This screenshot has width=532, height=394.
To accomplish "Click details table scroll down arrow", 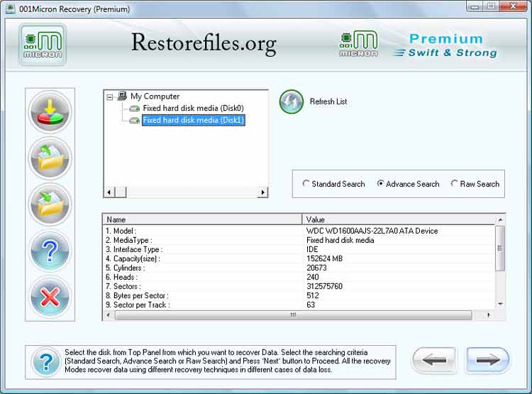I will [500, 304].
